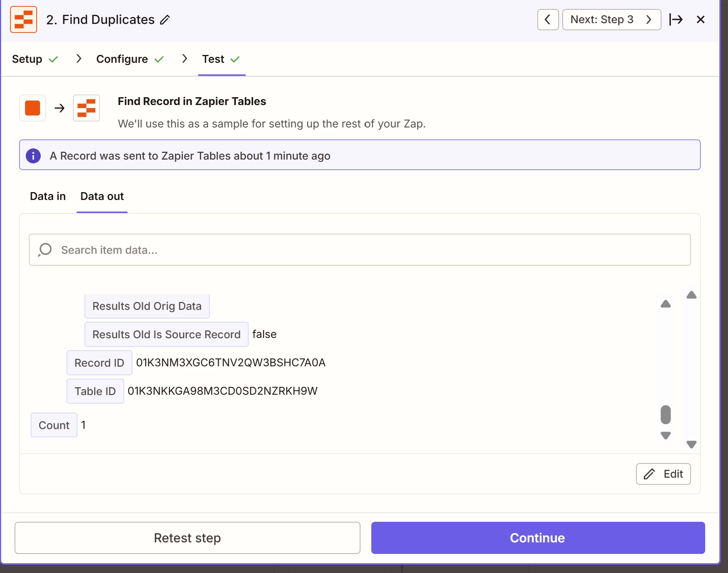Expand panel with arrow-to-bar icon
The height and width of the screenshot is (573, 728).
point(676,19)
